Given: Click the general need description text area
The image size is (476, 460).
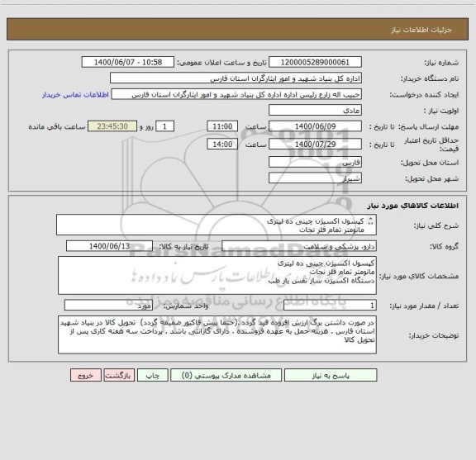Looking at the screenshot, I should pyautogui.click(x=217, y=225).
